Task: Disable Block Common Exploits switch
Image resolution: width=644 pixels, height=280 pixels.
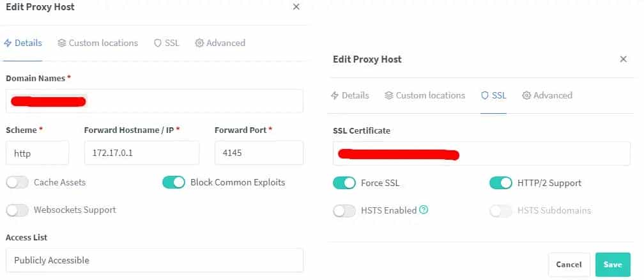Action: tap(173, 182)
